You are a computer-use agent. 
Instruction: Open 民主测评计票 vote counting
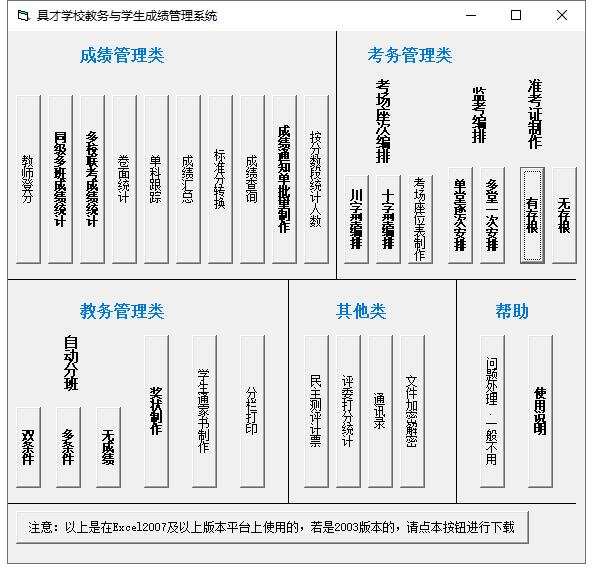click(317, 411)
